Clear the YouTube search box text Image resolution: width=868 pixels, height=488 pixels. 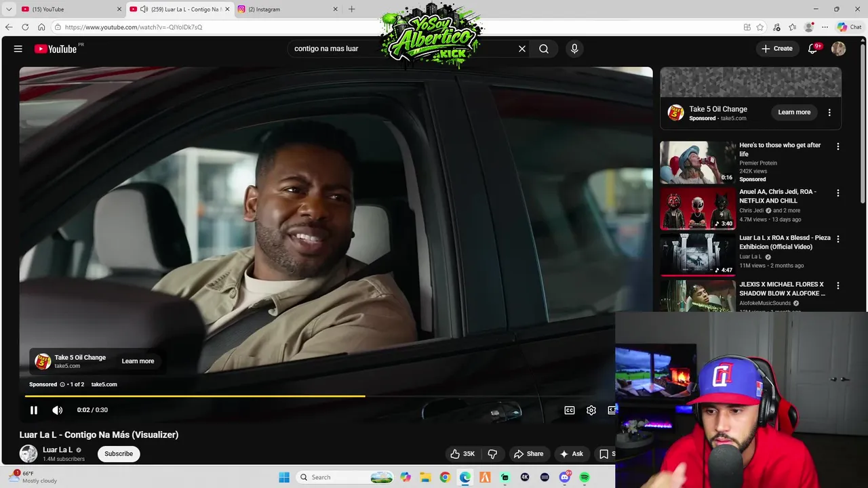522,49
